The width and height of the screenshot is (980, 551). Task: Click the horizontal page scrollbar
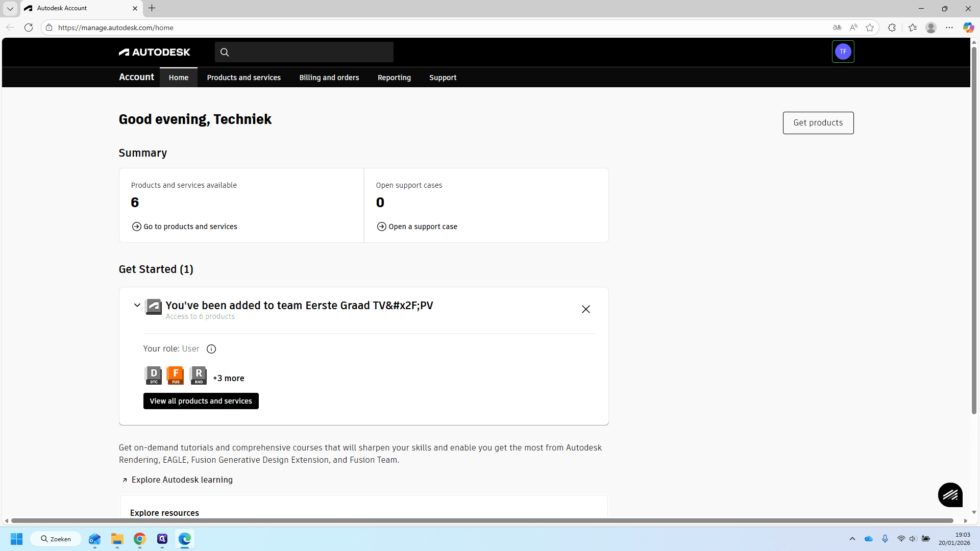pos(482,521)
